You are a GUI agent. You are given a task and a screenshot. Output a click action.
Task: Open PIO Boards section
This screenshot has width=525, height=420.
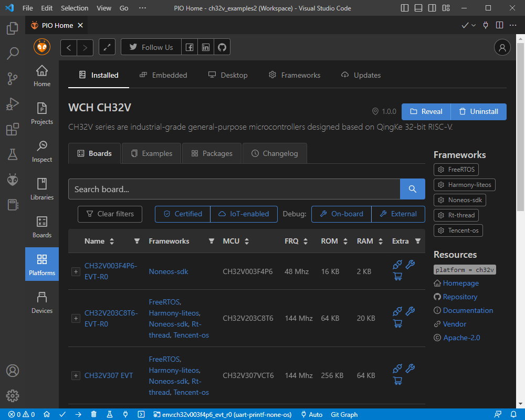tap(42, 227)
